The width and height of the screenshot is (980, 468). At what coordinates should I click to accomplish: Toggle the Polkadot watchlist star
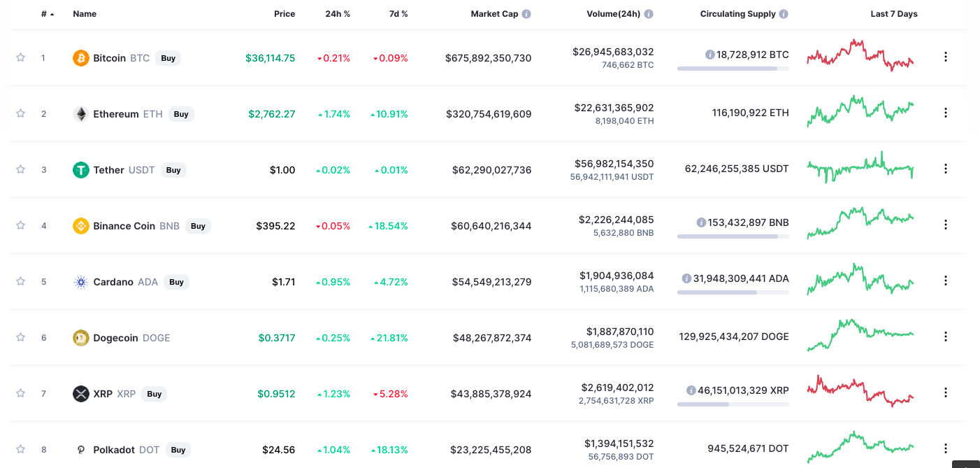coord(21,449)
